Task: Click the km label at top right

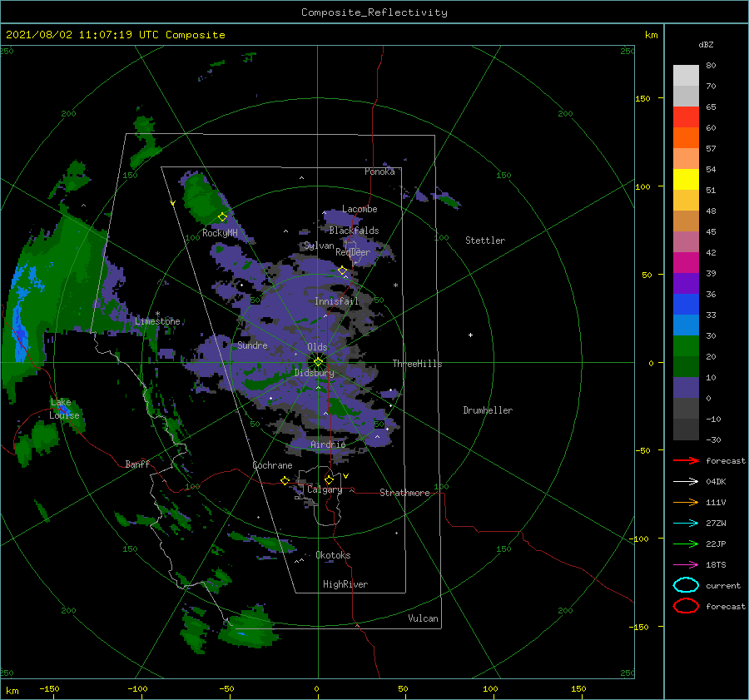Action: (651, 35)
